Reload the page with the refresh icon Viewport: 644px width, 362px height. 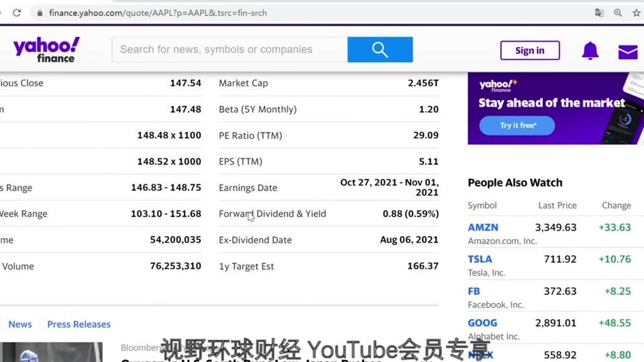click(x=17, y=13)
